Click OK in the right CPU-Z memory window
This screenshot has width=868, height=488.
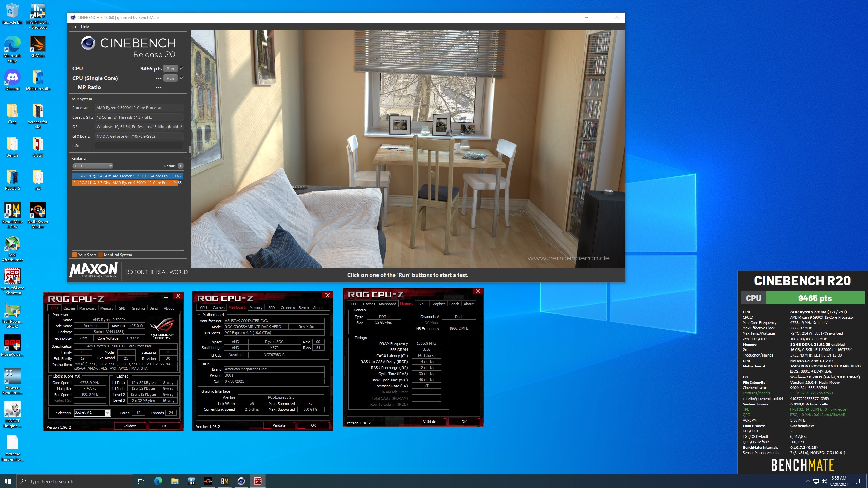[x=464, y=422]
